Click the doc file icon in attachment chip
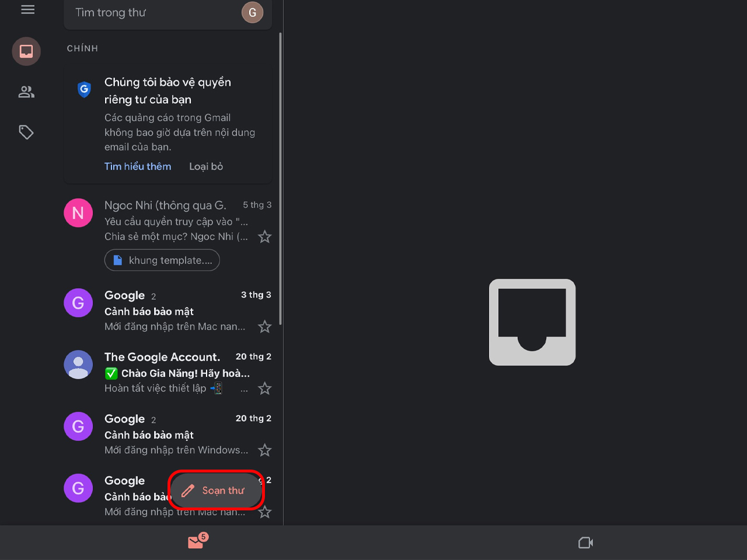Image resolution: width=747 pixels, height=560 pixels. pos(117,260)
